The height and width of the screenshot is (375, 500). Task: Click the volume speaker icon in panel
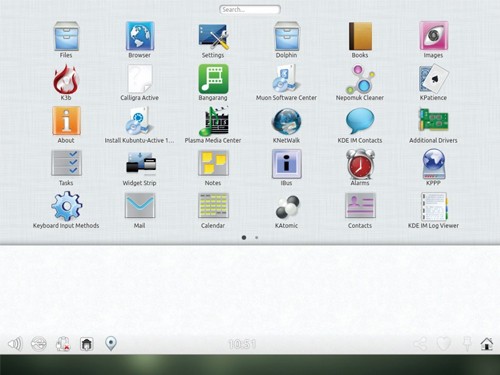click(15, 344)
